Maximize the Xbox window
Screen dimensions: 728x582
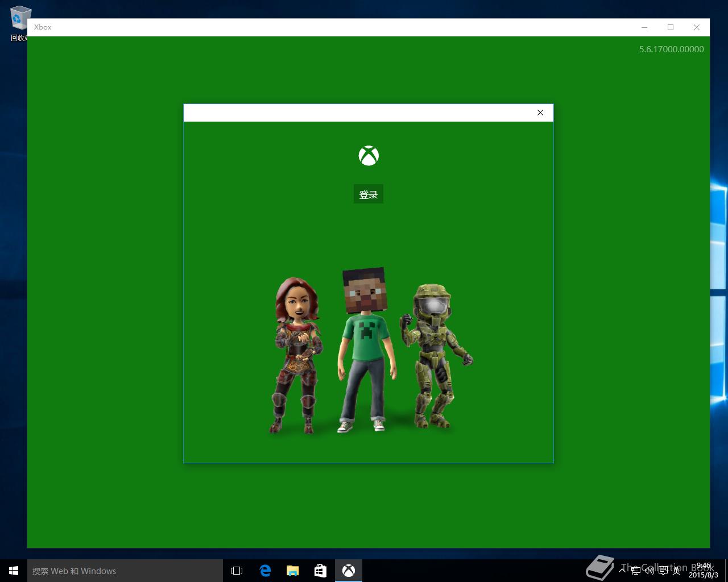tap(671, 27)
